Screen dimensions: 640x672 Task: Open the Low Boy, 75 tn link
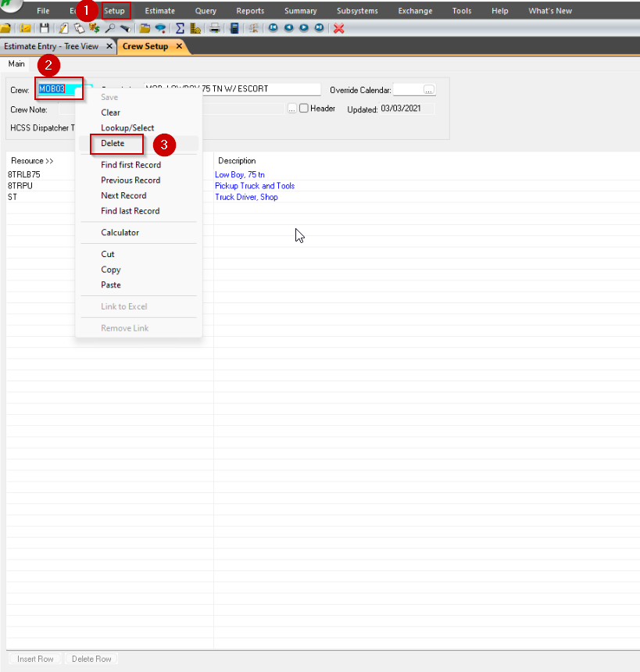coord(240,174)
